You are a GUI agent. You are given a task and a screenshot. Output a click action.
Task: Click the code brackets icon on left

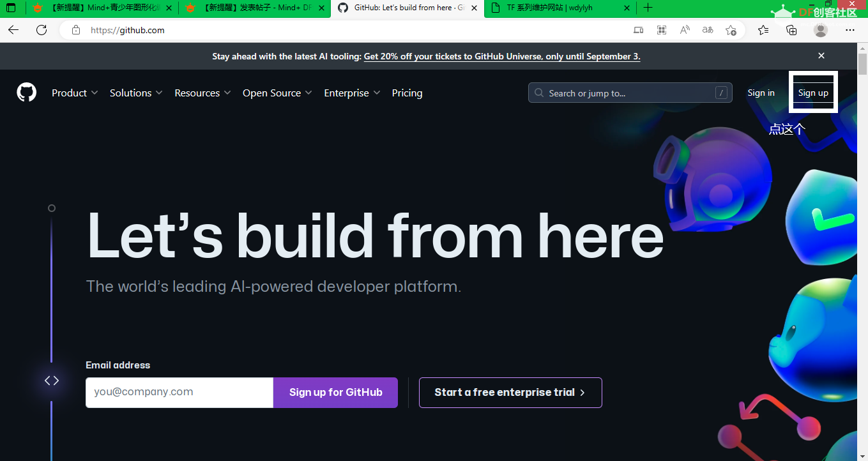coord(52,381)
